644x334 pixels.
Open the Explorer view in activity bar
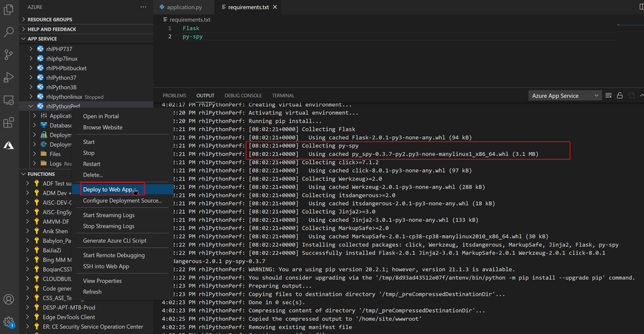click(x=9, y=10)
